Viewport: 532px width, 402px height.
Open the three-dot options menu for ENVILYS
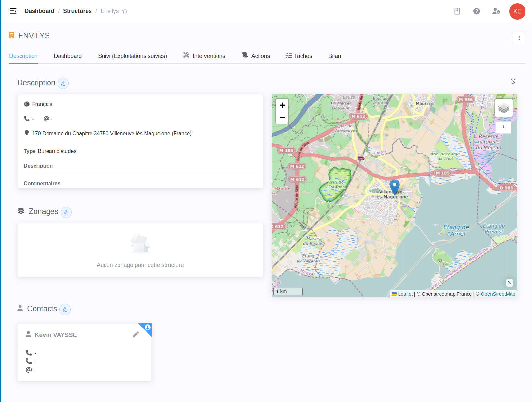pyautogui.click(x=519, y=38)
